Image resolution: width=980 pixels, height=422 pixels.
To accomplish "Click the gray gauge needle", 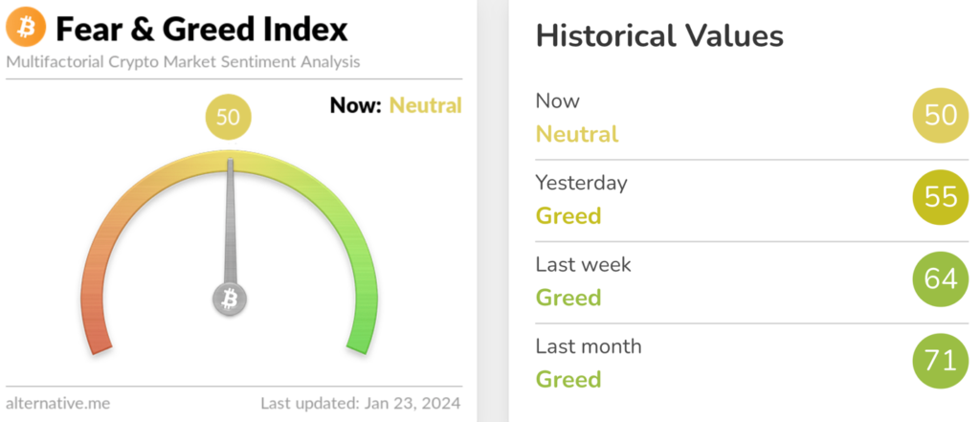I will tap(230, 222).
